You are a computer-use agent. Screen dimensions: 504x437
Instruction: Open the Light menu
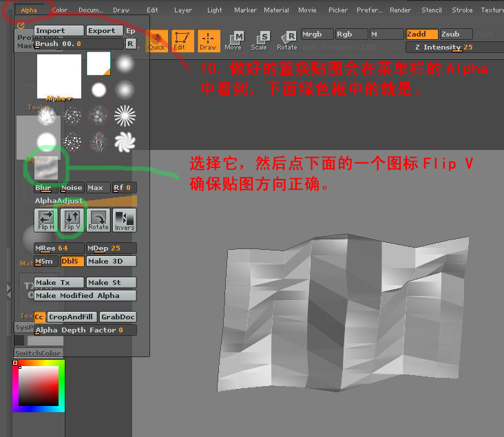coord(215,10)
